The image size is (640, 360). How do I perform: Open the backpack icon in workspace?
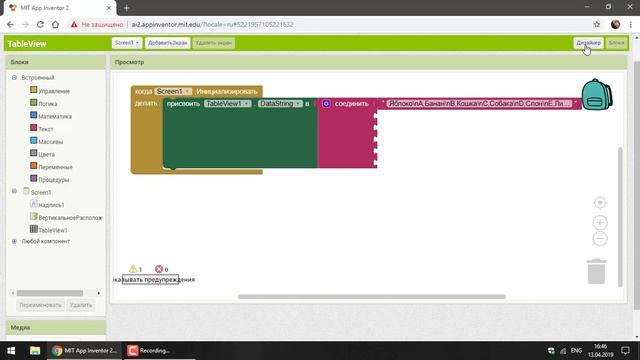pos(596,95)
